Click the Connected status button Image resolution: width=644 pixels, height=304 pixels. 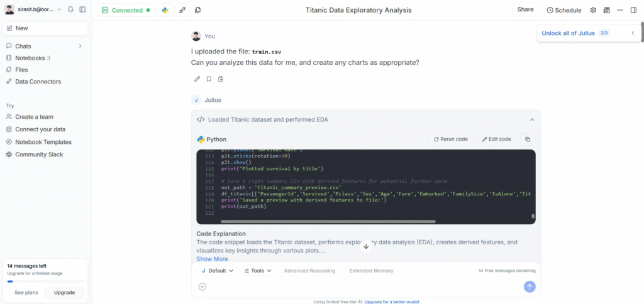click(x=126, y=10)
